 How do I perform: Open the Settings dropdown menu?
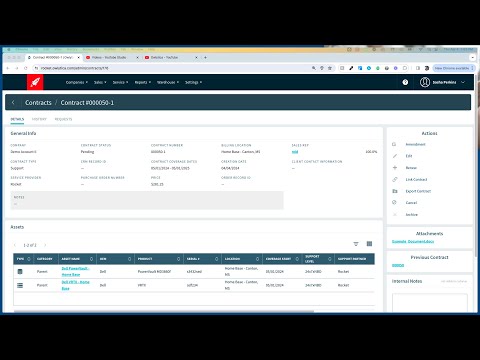(x=193, y=82)
